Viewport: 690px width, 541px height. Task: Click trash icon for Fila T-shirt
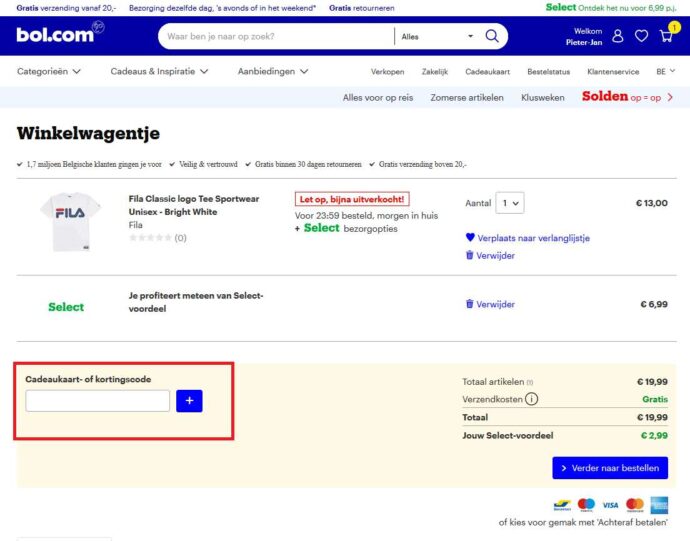point(470,255)
